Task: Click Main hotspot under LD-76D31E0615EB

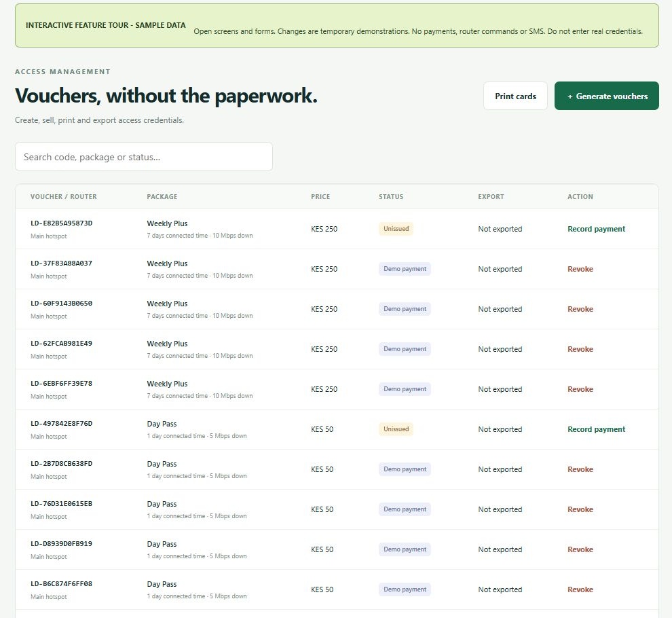Action: pos(48,516)
